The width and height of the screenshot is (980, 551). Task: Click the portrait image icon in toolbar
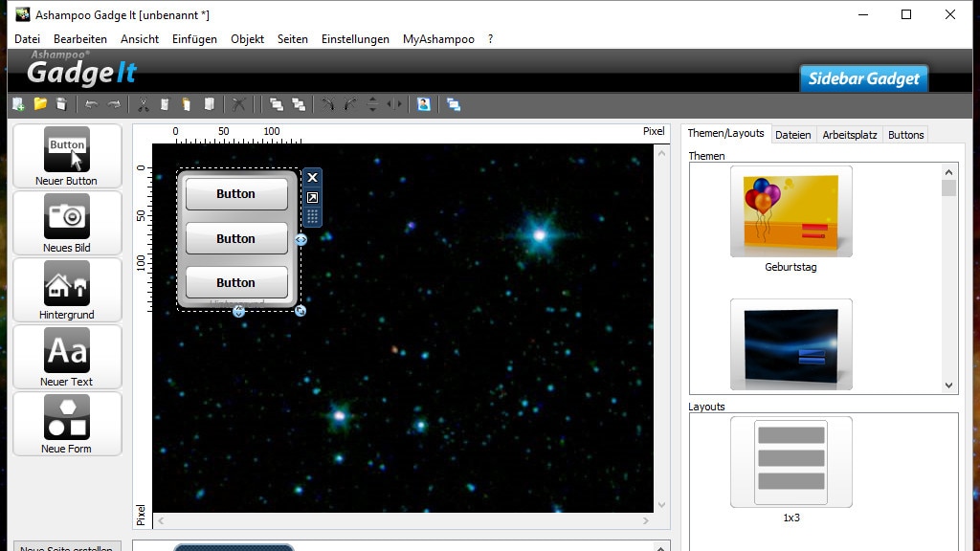[x=423, y=104]
